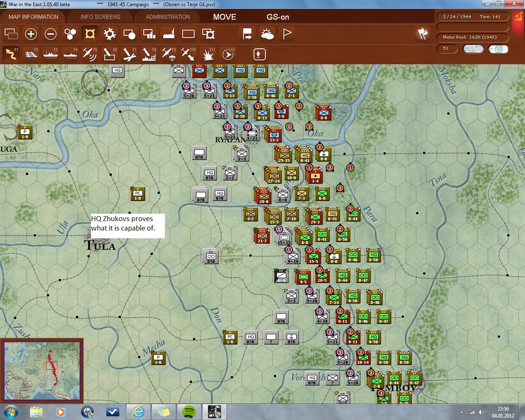Image resolution: width=525 pixels, height=420 pixels.
Task: Click the Turn: 141 text
Action: tap(490, 17)
